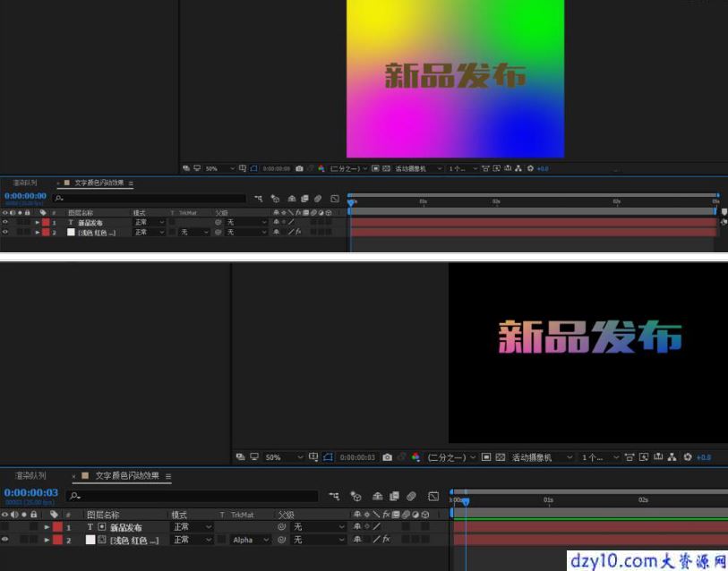Click the fast previews icon in upper viewer

tap(496, 168)
